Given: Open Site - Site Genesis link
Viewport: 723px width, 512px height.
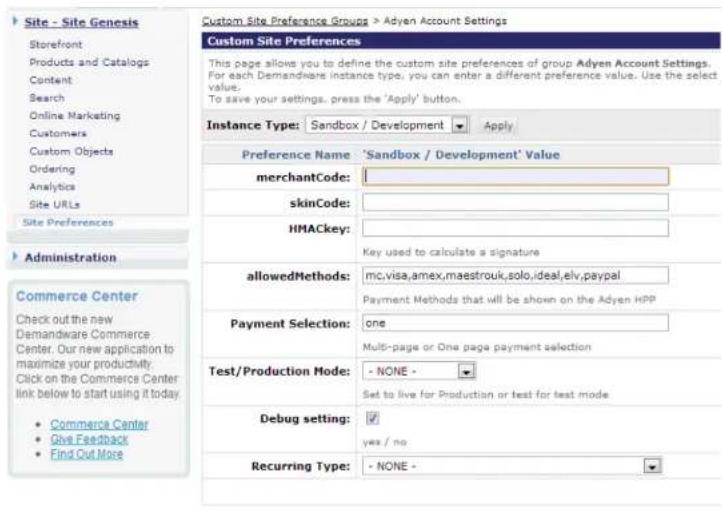Looking at the screenshot, I should [81, 22].
